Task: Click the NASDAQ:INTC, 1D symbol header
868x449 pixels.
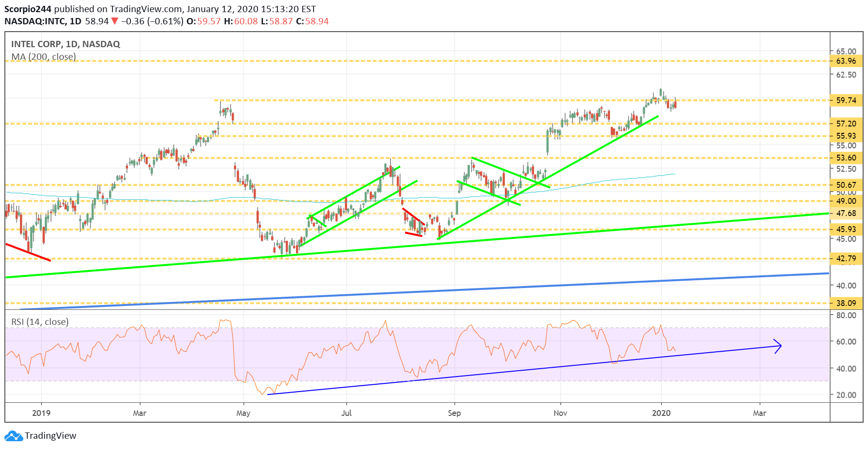Action: click(x=43, y=21)
